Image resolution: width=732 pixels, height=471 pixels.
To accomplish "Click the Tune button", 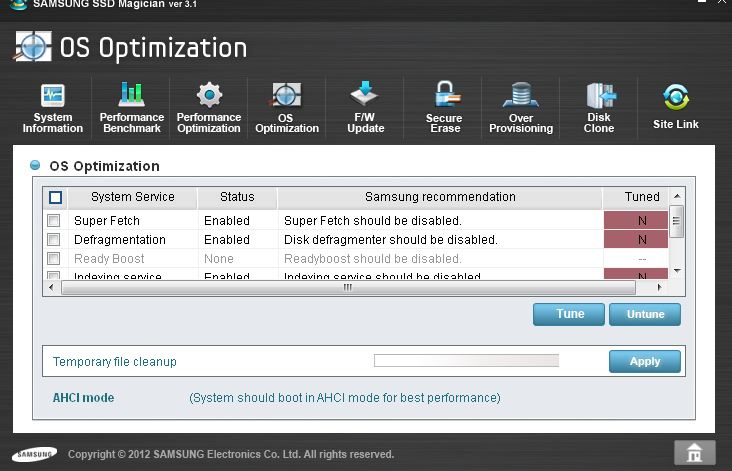I will click(569, 314).
